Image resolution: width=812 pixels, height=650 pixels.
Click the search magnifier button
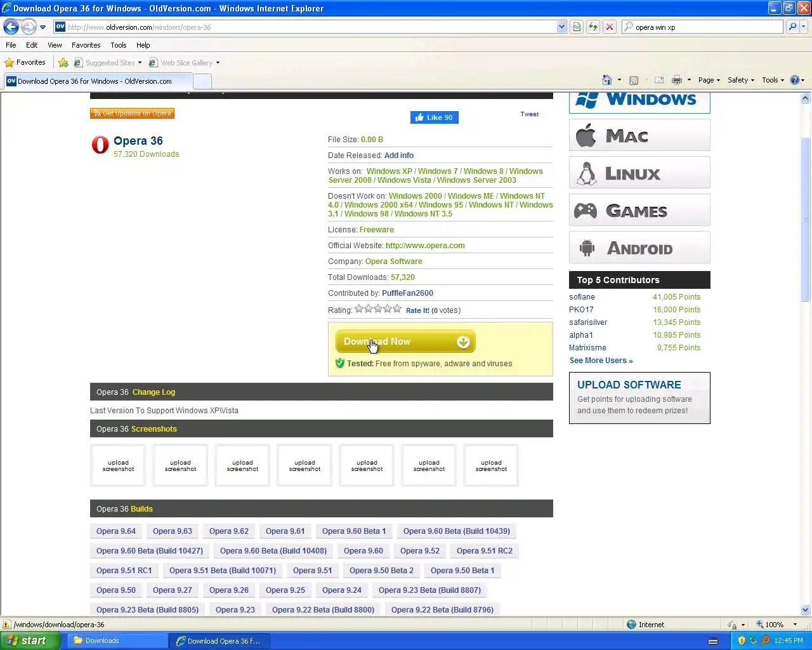pyautogui.click(x=792, y=27)
